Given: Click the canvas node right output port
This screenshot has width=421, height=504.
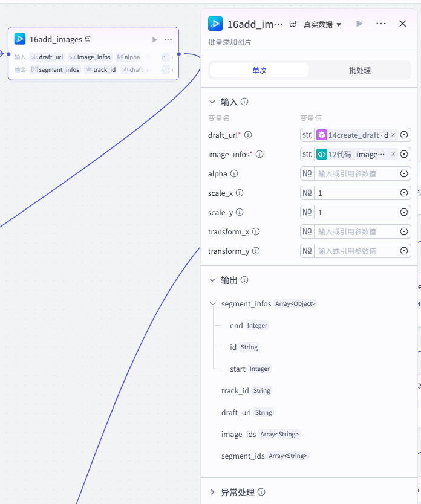Looking at the screenshot, I should [179, 54].
